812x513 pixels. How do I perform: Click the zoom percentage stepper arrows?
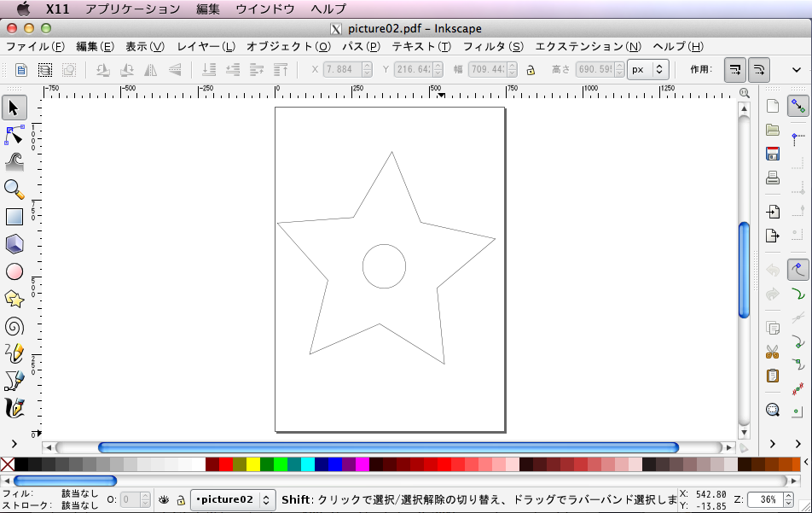tap(789, 499)
